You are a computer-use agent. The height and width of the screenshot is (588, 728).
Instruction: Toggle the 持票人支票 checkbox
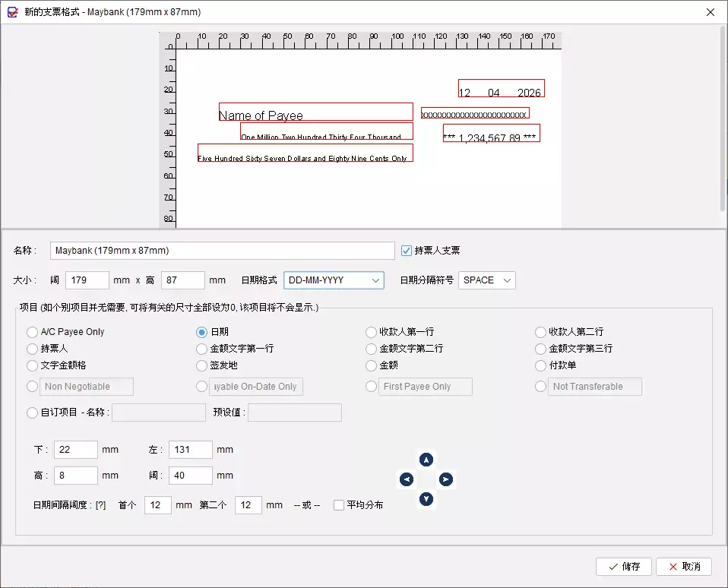(407, 251)
